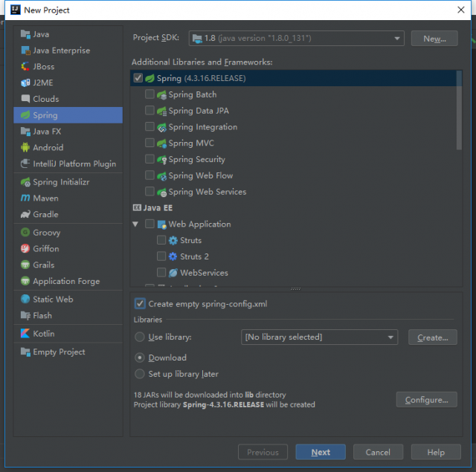Collapse the Web Application tree node

135,224
